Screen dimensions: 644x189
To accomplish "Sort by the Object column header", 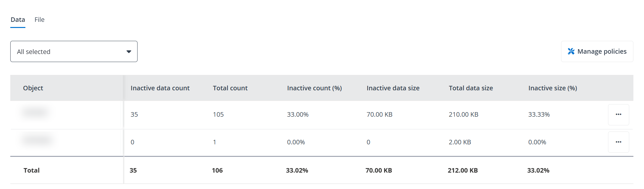I will click(33, 88).
